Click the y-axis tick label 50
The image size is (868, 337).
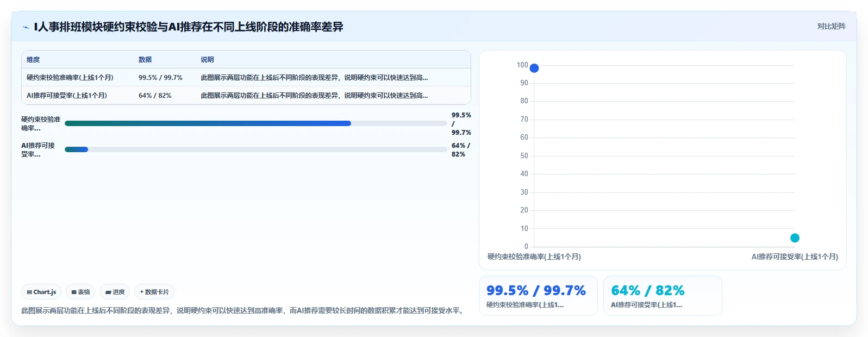click(524, 155)
